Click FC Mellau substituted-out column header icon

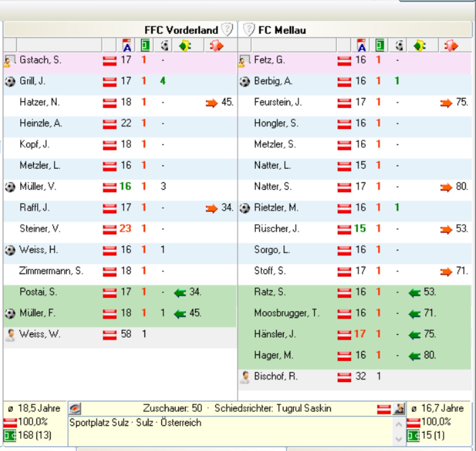tap(451, 46)
